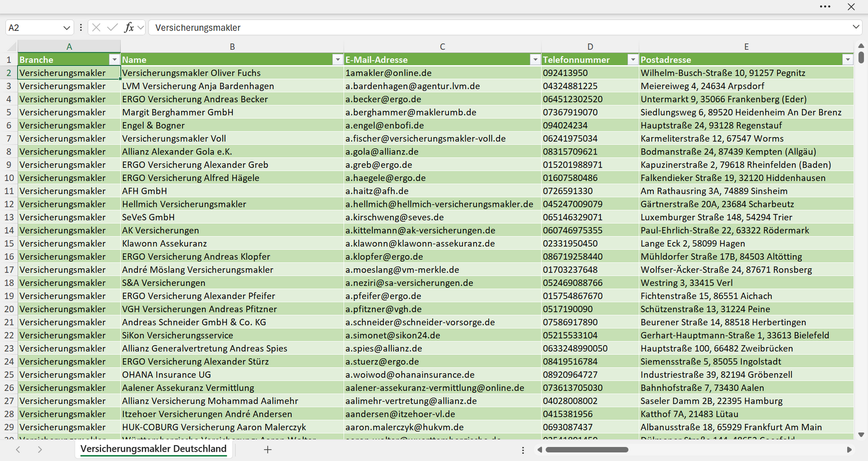The image size is (868, 461).
Task: Select cell LVM Versicherung Anja Bardenhagen
Action: coord(232,86)
